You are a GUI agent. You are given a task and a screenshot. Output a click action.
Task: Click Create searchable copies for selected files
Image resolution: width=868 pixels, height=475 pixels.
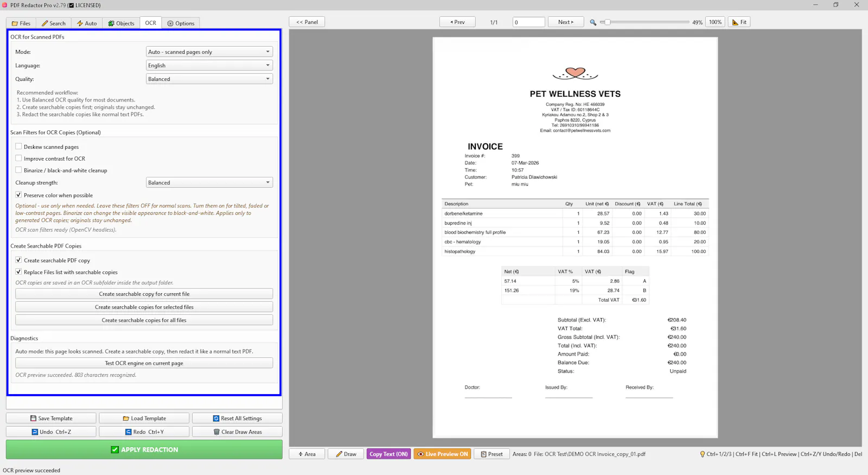[144, 307]
